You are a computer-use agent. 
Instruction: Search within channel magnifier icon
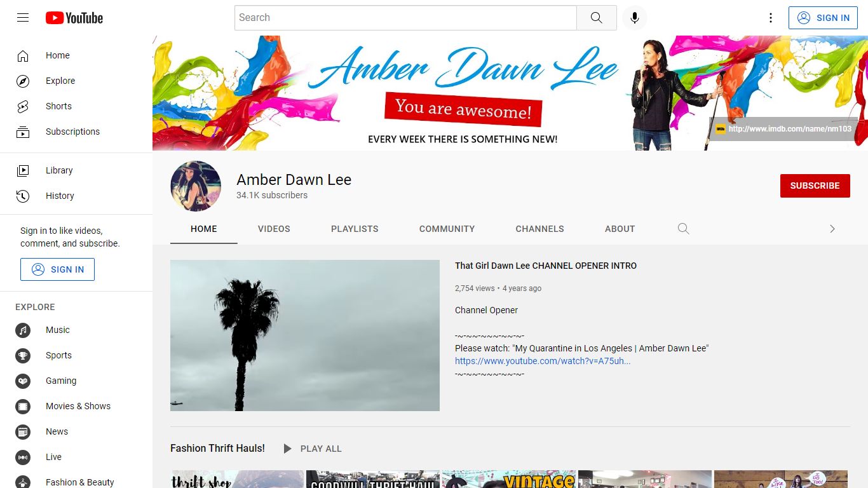point(683,229)
